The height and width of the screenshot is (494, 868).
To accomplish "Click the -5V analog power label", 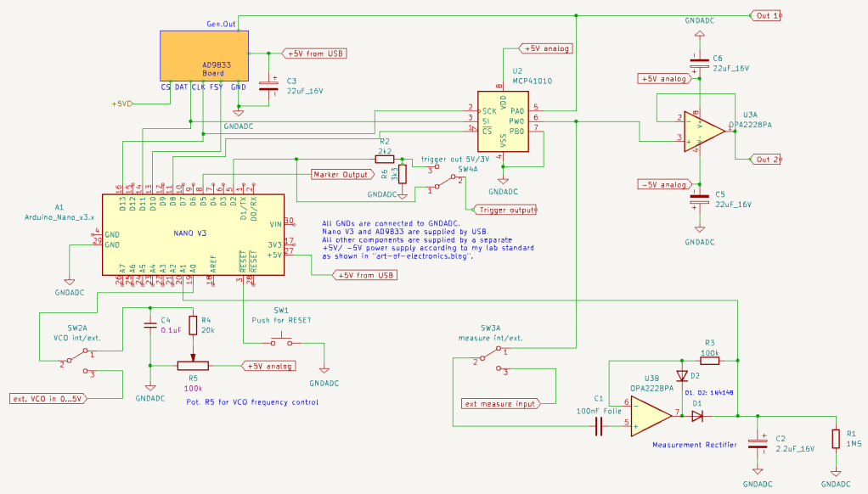I will pyautogui.click(x=663, y=184).
